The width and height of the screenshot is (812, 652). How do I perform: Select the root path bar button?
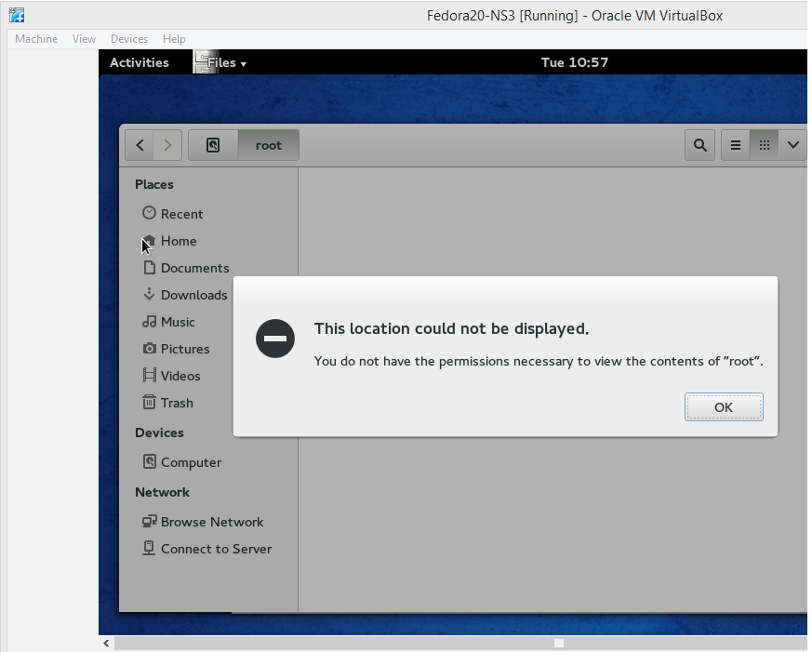[268, 145]
